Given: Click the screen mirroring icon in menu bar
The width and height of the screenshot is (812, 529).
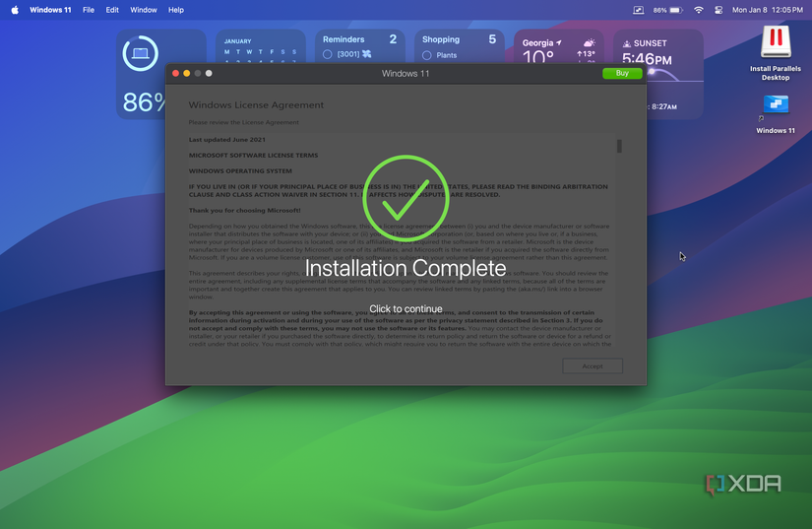Looking at the screenshot, I should [x=638, y=10].
